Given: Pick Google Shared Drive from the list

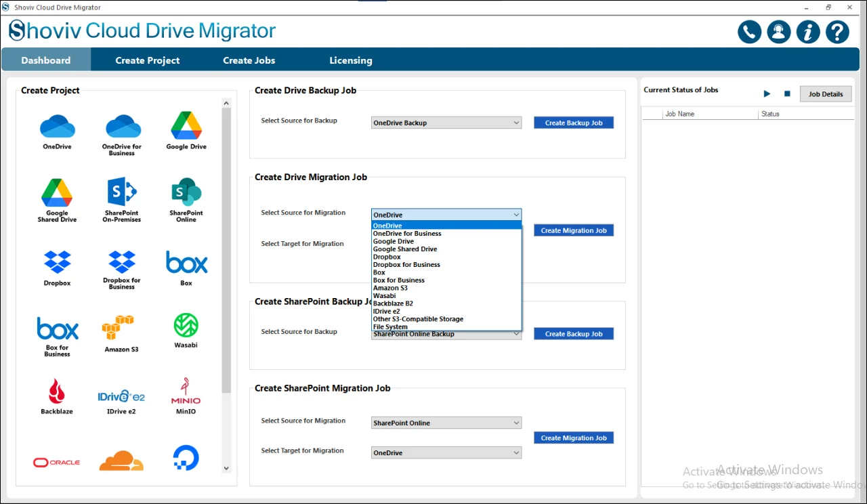Looking at the screenshot, I should (446, 249).
